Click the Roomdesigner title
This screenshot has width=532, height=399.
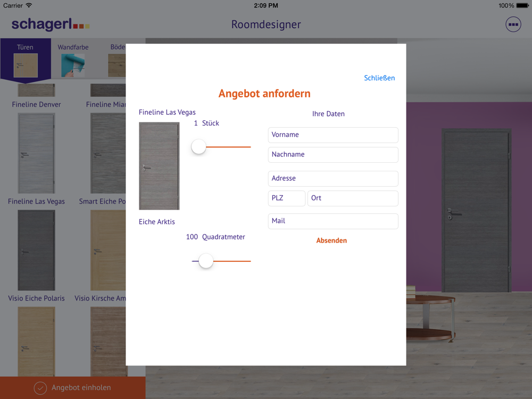[x=266, y=24]
